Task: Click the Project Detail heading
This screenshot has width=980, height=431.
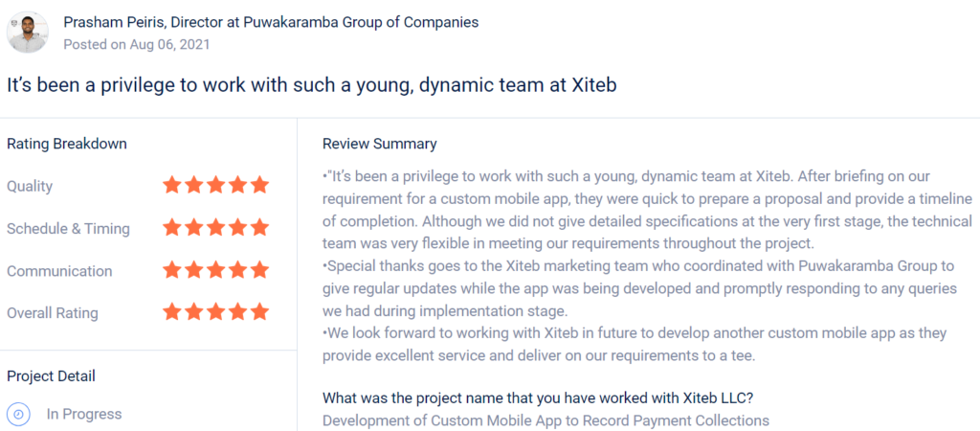Action: tap(52, 376)
